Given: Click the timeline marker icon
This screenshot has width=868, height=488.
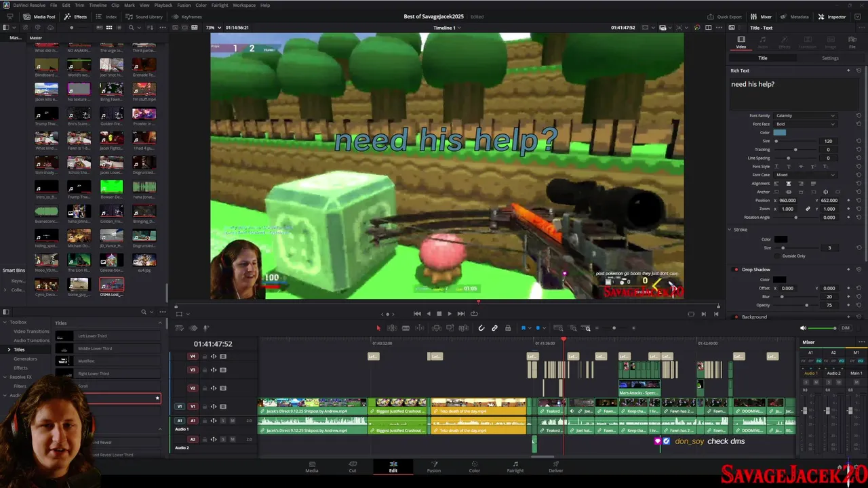Looking at the screenshot, I should pos(538,328).
